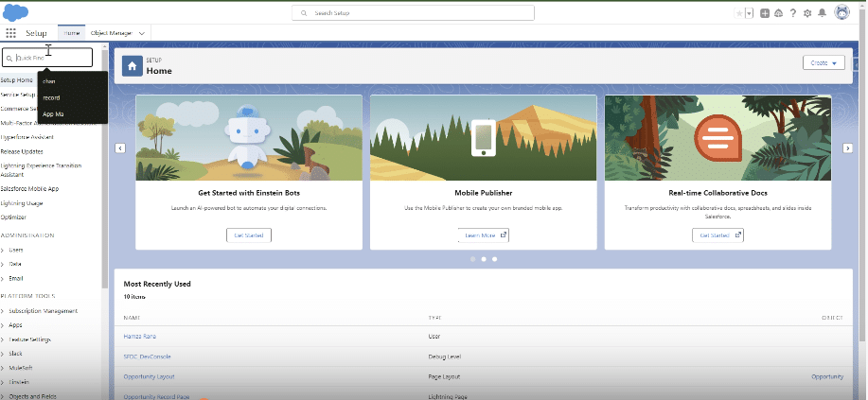Click the Real-time Collaborative Docs card image
This screenshot has width=868, height=400.
coord(718,138)
